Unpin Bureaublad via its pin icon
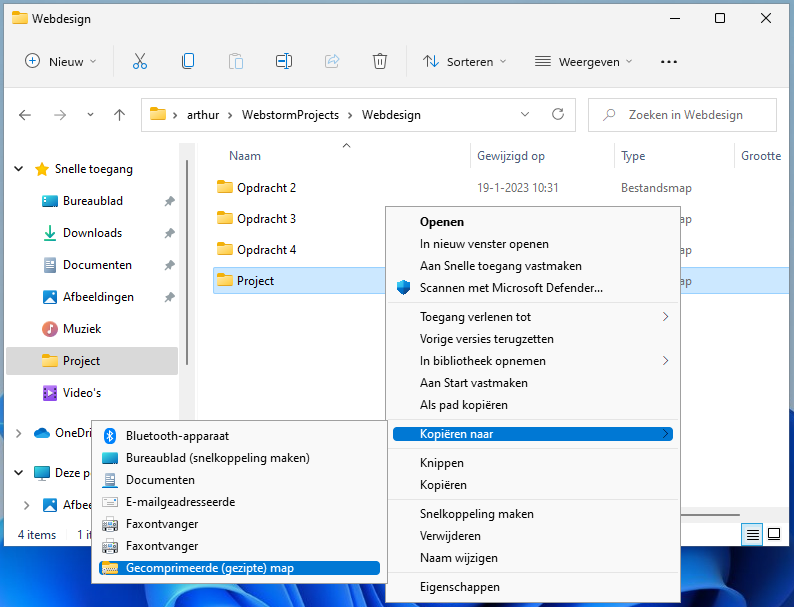Image resolution: width=794 pixels, height=607 pixels. pyautogui.click(x=170, y=201)
